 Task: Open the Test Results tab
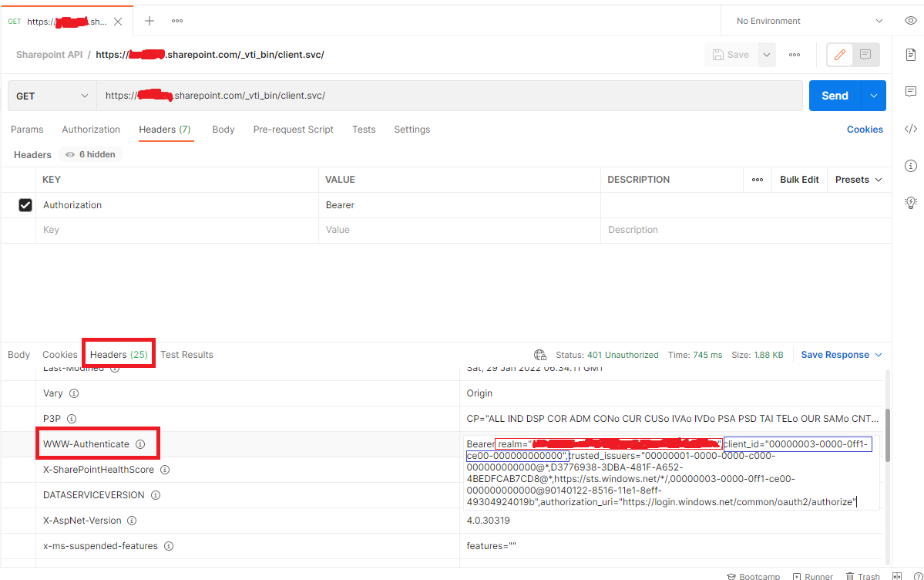(186, 355)
